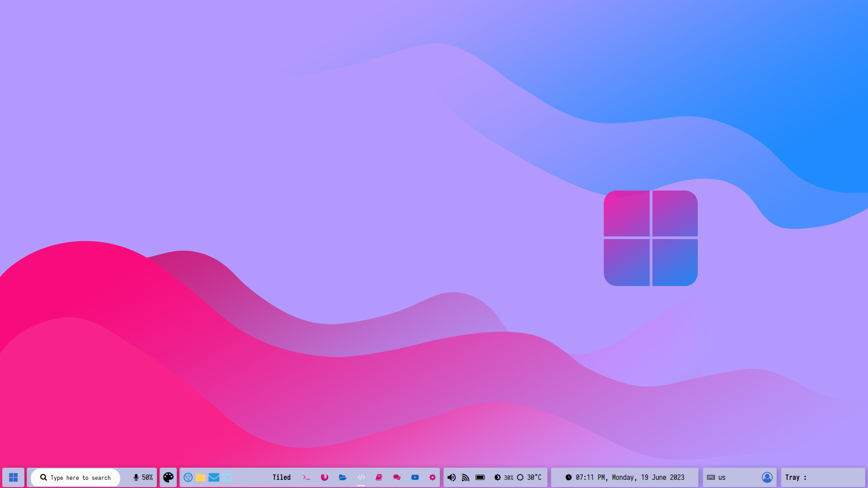
Task: Click the Tiled layout indicator
Action: pyautogui.click(x=281, y=478)
